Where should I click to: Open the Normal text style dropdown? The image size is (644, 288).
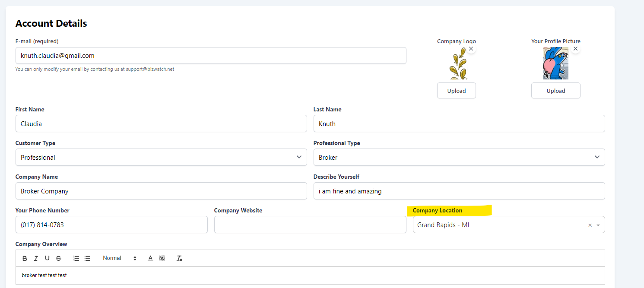[120, 258]
